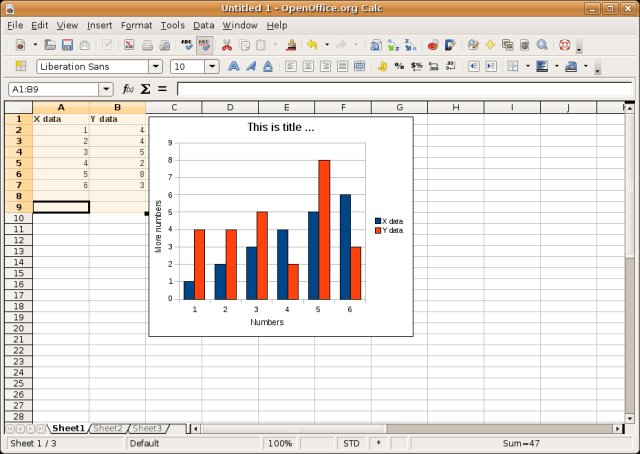This screenshot has height=454, width=640.
Task: Select row header 15
Action: (x=19, y=273)
